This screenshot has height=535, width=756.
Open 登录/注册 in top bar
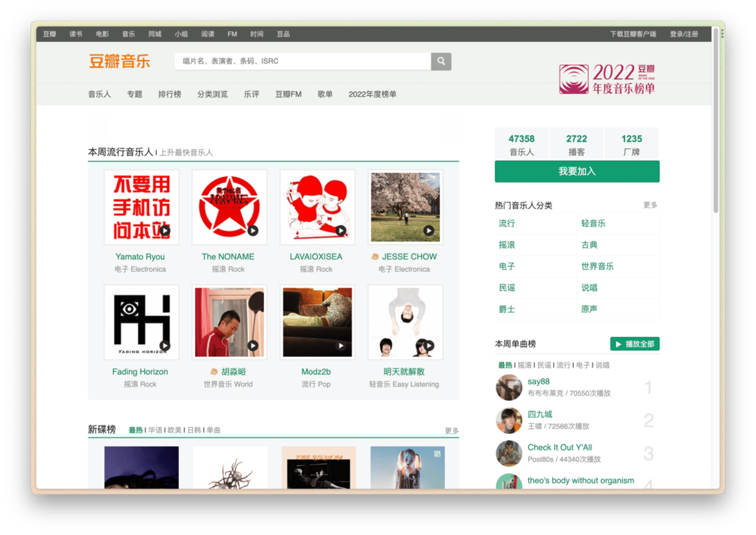[x=684, y=33]
